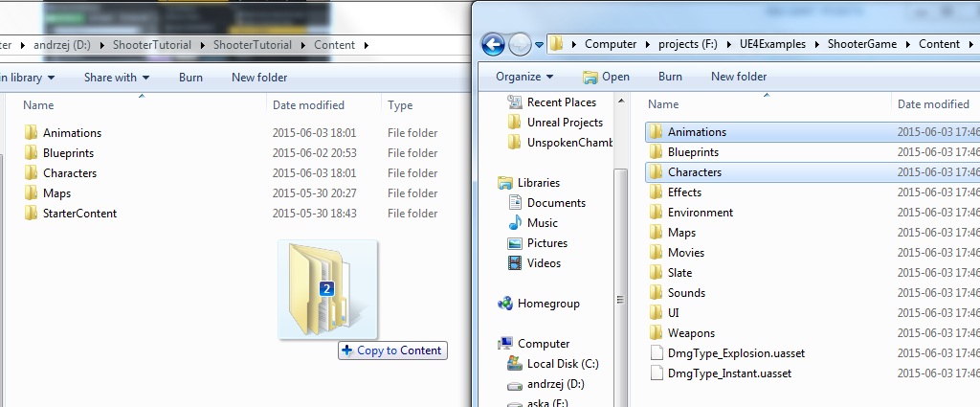Click second ShooterTutorial breadcrumb in left window
The width and height of the screenshot is (980, 407).
click(253, 45)
